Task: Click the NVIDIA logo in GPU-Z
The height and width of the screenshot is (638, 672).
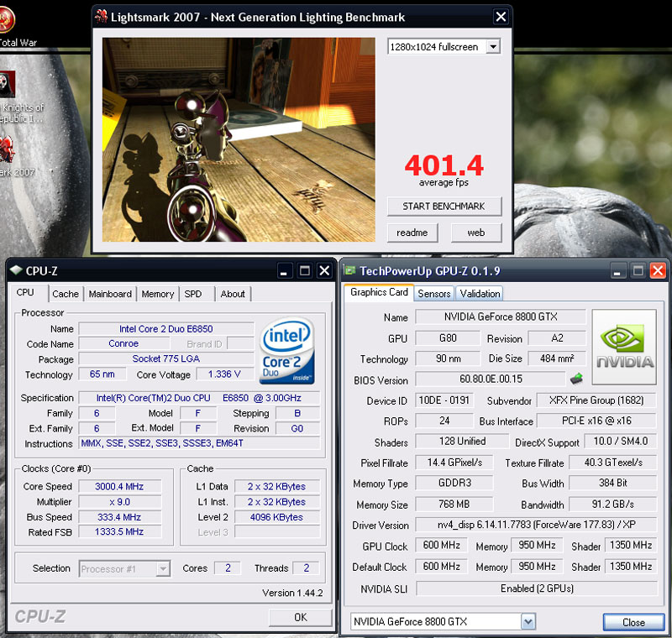Action: [x=624, y=347]
